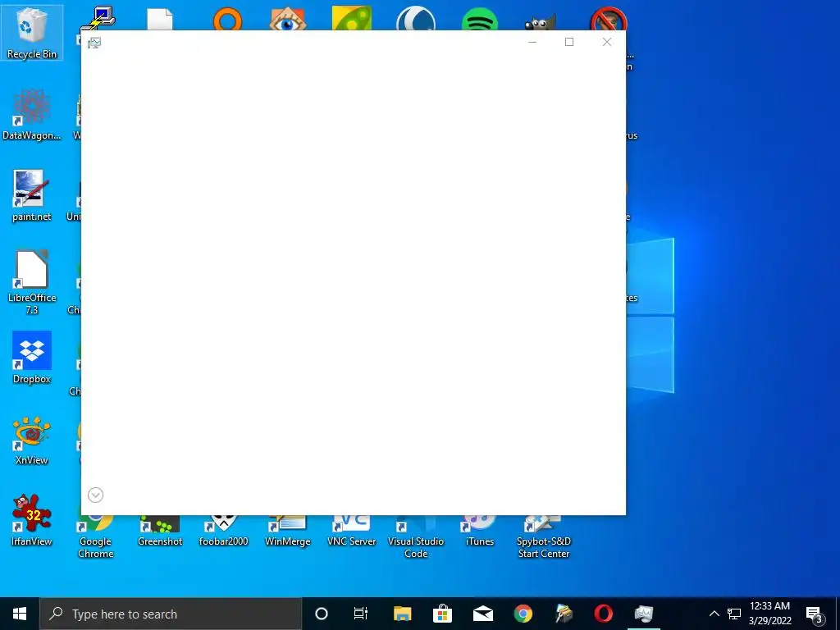Select the XnView desktop shortcut
Screen dimensions: 840x630
click(32, 441)
